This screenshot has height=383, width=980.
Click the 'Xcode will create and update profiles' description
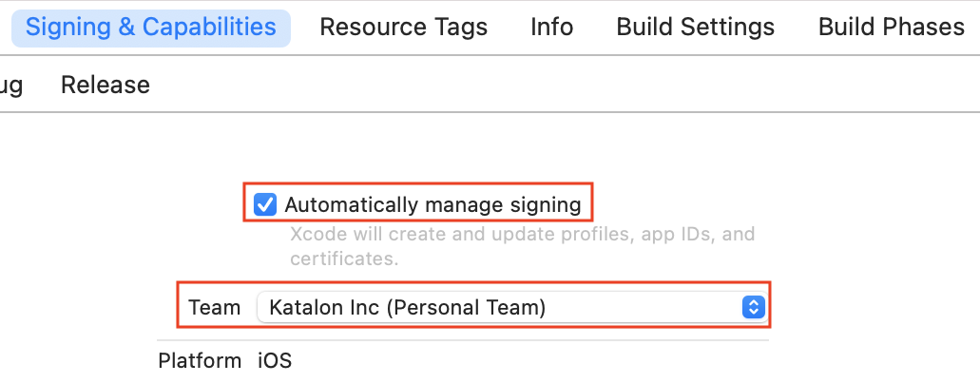(x=522, y=234)
